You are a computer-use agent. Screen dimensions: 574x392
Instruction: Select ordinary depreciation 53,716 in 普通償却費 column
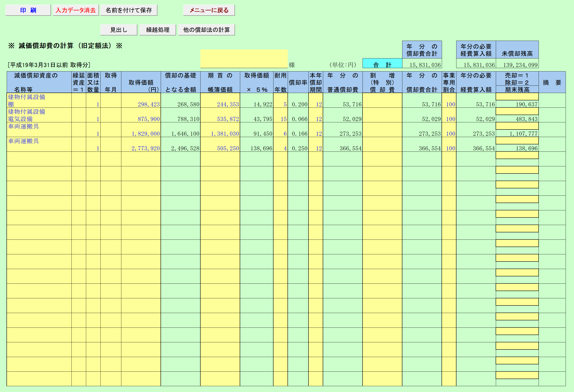[343, 100]
